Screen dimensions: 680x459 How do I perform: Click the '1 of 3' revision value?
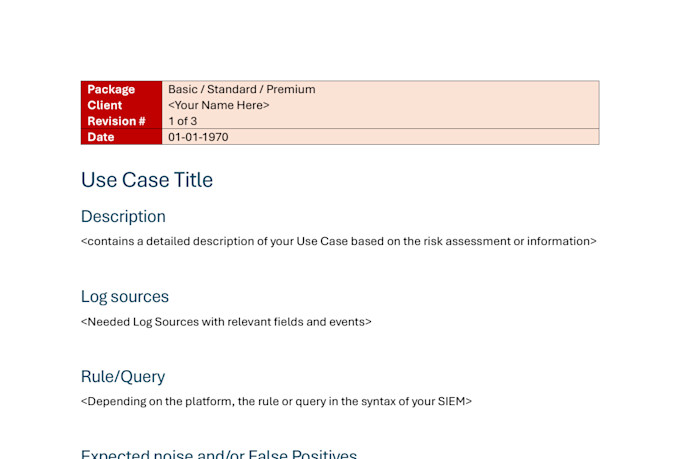coord(182,121)
